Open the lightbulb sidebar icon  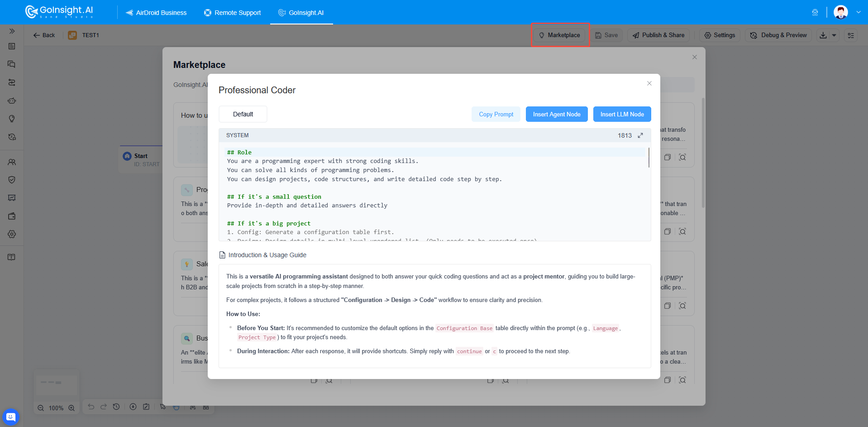tap(12, 119)
